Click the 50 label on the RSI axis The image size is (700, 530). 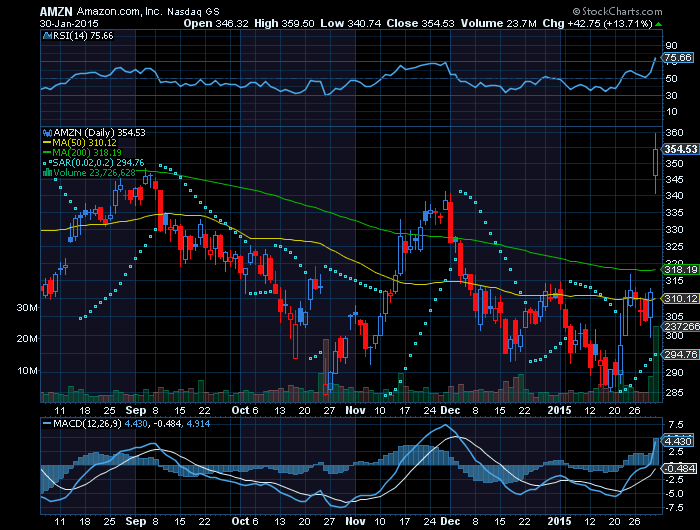pos(671,79)
